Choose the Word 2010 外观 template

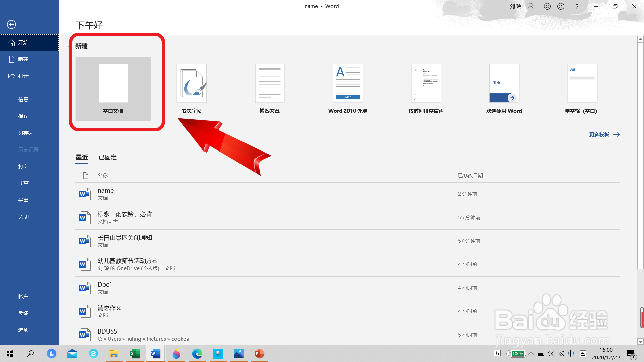[x=348, y=89]
